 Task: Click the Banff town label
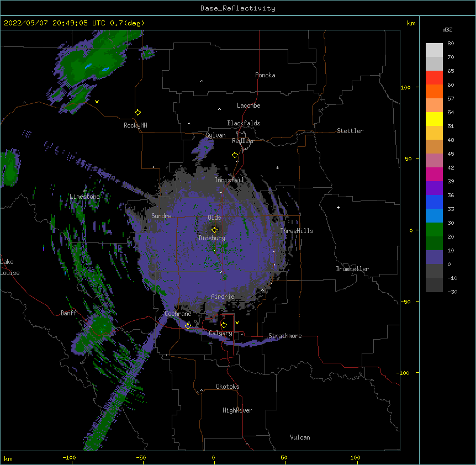pyautogui.click(x=68, y=313)
